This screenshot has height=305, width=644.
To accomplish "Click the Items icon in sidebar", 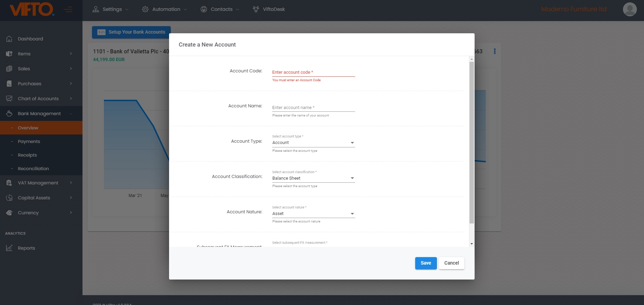I will tap(9, 54).
